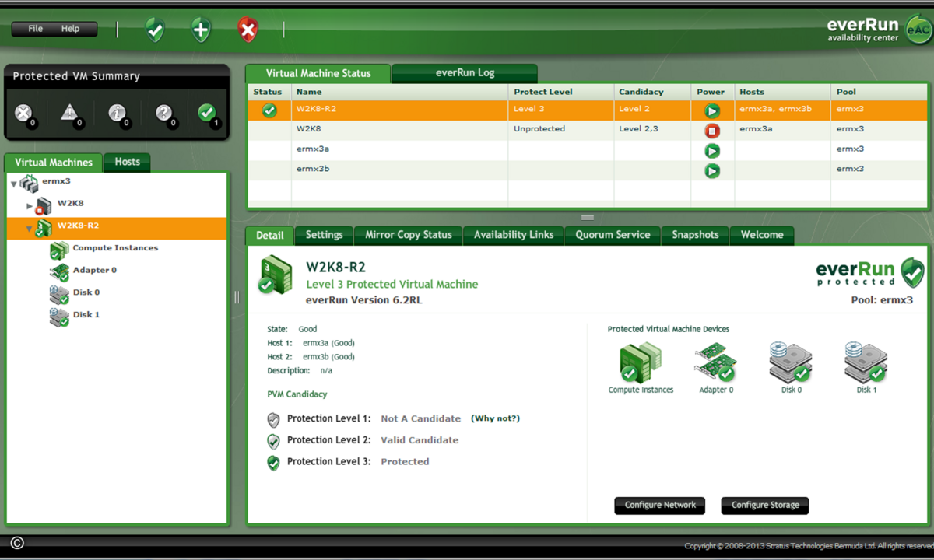934x560 pixels.
Task: Select the green check counter in VM Summary
Action: 208,114
